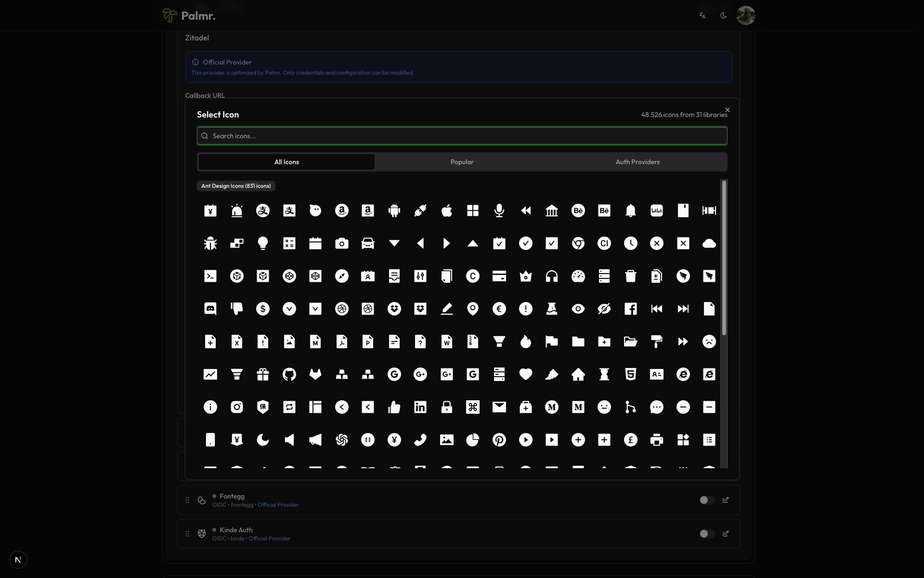Select the microphone audio icon

[x=499, y=210]
